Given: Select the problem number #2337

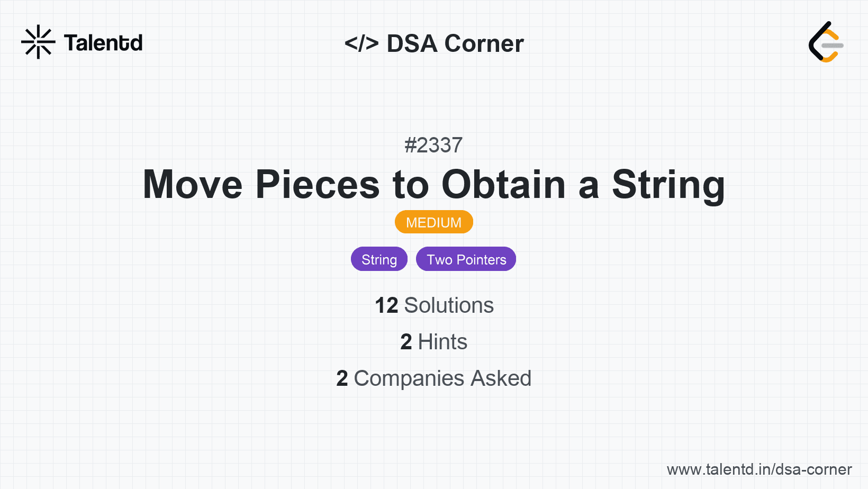Looking at the screenshot, I should coord(433,145).
